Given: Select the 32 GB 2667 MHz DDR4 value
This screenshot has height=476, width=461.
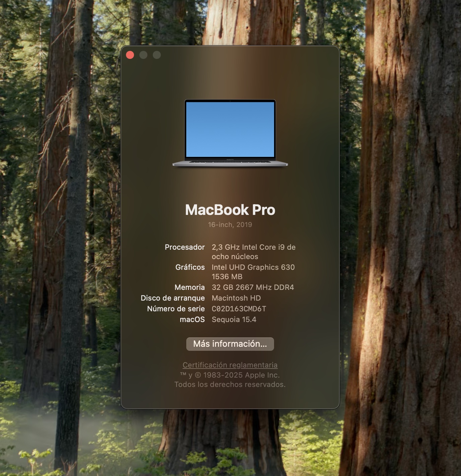Looking at the screenshot, I should pyautogui.click(x=253, y=287).
